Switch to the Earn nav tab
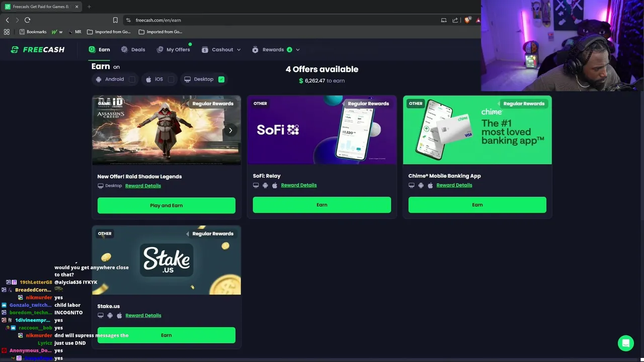The height and width of the screenshot is (362, 644). tap(99, 49)
